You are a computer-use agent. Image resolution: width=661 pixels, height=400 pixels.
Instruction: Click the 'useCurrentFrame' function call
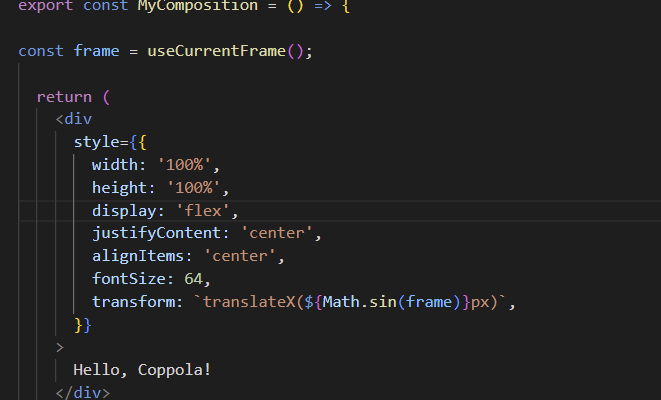[x=217, y=51]
